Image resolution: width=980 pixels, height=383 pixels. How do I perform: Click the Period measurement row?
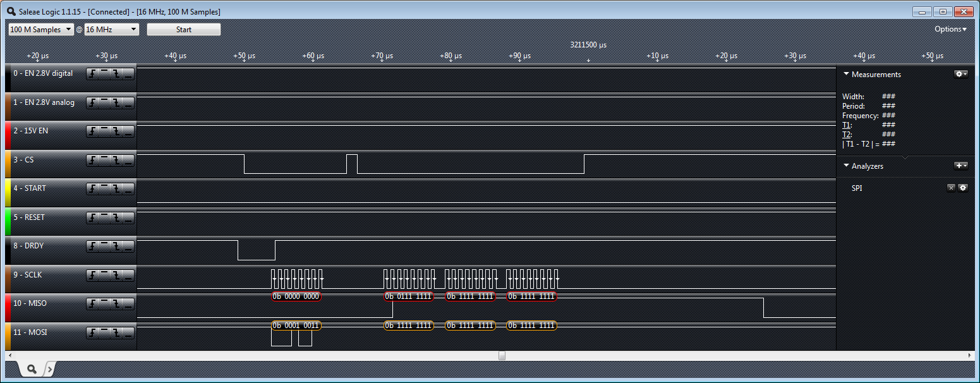(869, 106)
